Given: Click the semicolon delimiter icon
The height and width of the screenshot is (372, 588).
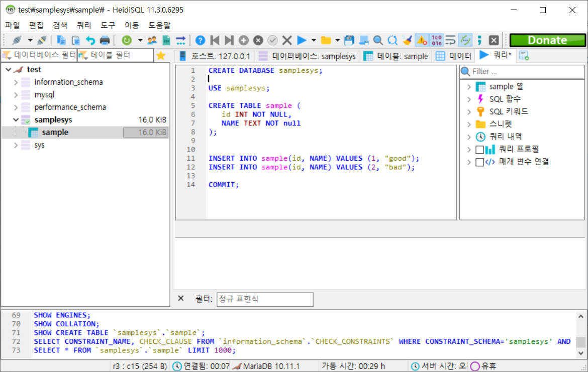Looking at the screenshot, I should pyautogui.click(x=479, y=40).
